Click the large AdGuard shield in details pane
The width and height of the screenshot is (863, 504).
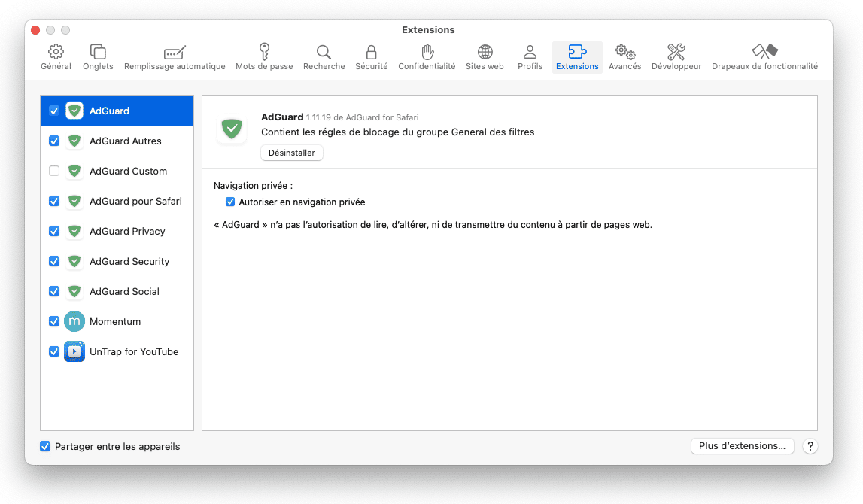click(232, 129)
